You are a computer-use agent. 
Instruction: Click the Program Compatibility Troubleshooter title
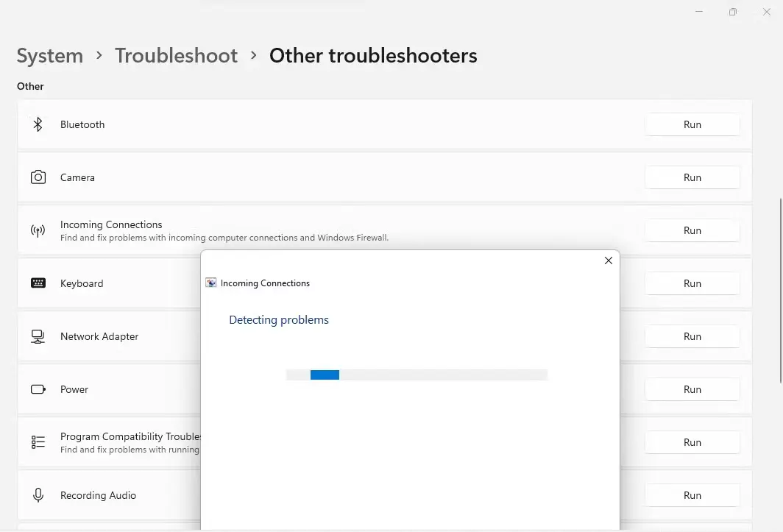pos(130,436)
